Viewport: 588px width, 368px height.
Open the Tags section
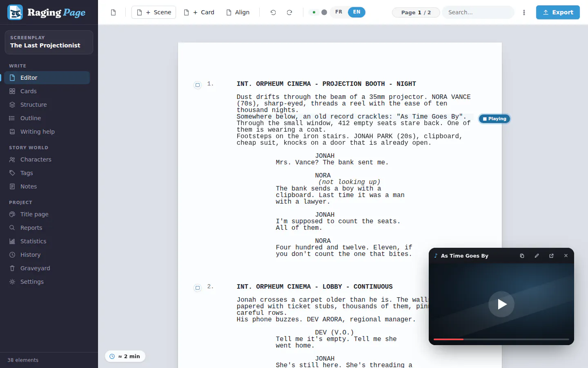(x=47, y=173)
